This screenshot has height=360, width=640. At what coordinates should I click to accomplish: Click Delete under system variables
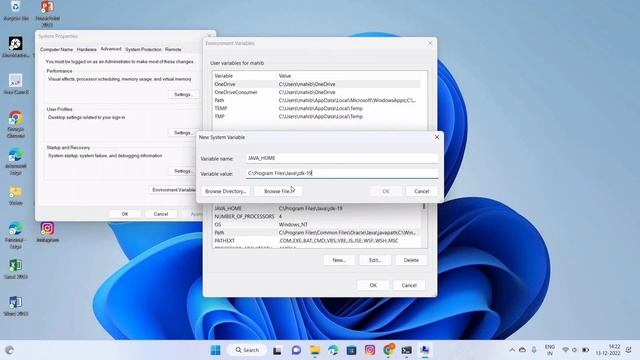[x=411, y=260]
